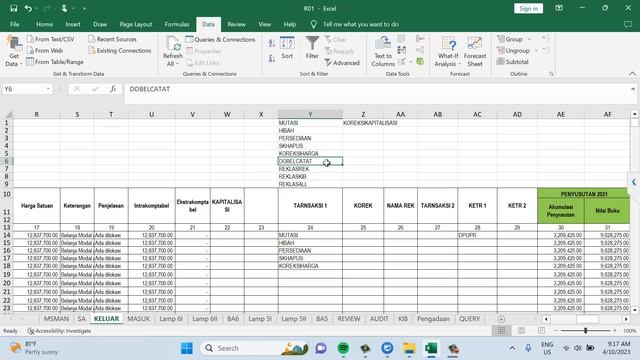Adjust the zoom slider handle
This screenshot has width=640, height=360.
click(585, 331)
